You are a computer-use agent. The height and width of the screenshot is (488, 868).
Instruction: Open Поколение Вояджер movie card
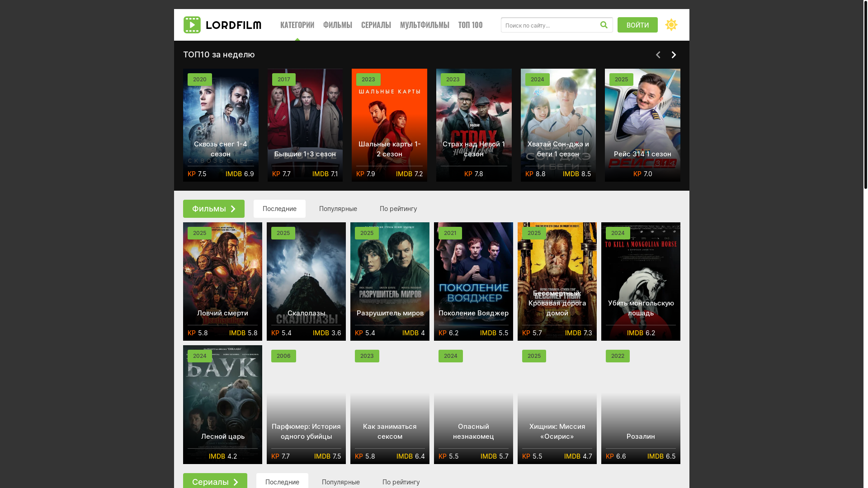coord(473,281)
